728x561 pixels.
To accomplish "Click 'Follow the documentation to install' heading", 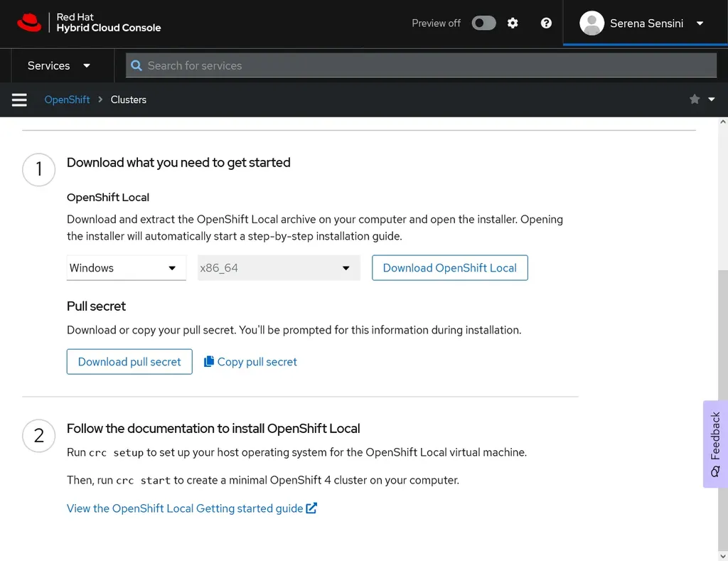I will click(x=213, y=429).
